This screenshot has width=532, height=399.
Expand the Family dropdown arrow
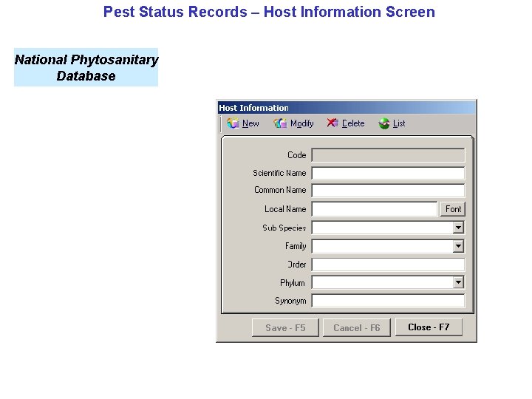458,246
